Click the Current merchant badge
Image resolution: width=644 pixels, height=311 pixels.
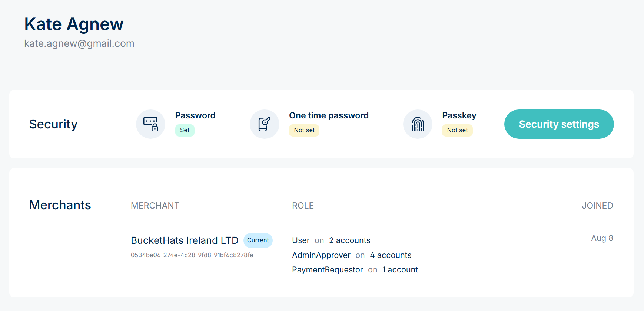click(x=258, y=240)
